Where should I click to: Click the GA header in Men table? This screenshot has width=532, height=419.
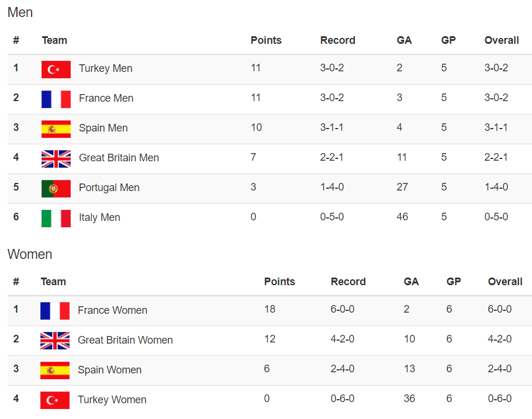[x=404, y=40]
